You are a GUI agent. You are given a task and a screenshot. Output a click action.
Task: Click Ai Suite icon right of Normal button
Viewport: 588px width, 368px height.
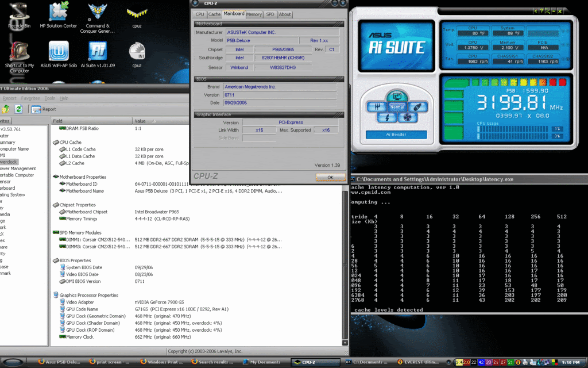click(x=417, y=107)
